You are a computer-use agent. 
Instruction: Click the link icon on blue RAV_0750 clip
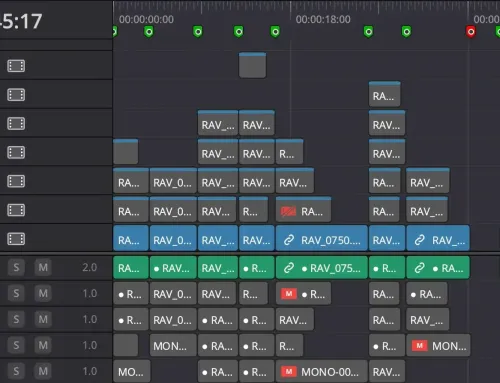point(289,240)
